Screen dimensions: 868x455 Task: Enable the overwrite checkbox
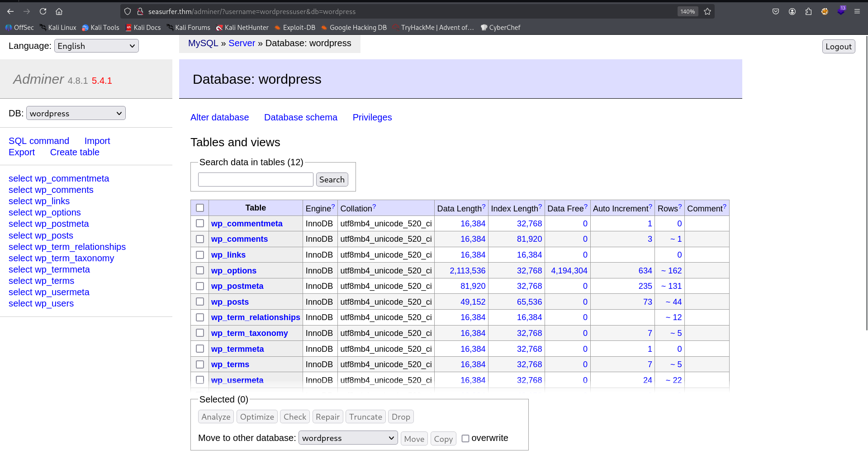point(465,438)
